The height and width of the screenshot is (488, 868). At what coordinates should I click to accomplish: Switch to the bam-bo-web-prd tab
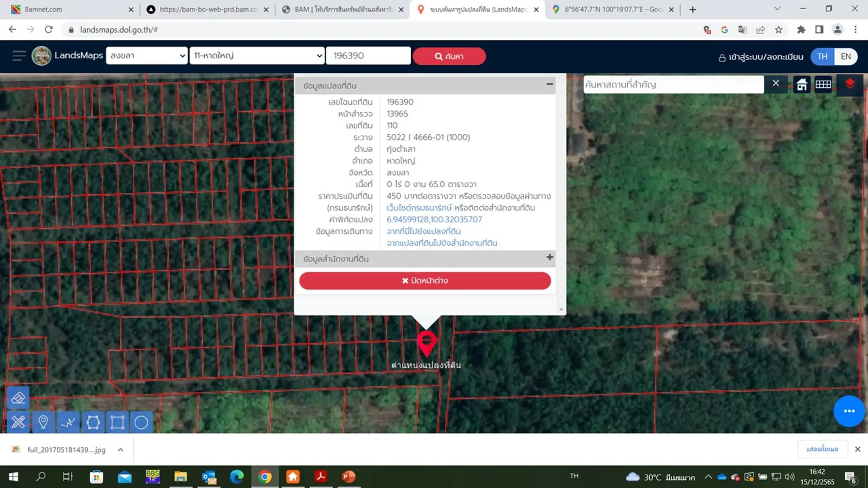point(208,9)
